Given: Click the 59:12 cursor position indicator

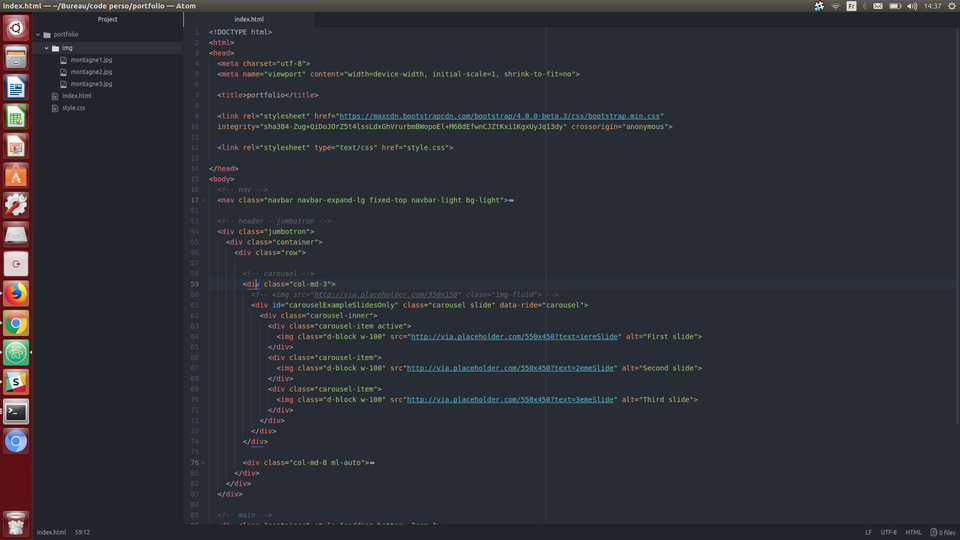Looking at the screenshot, I should (x=83, y=533).
